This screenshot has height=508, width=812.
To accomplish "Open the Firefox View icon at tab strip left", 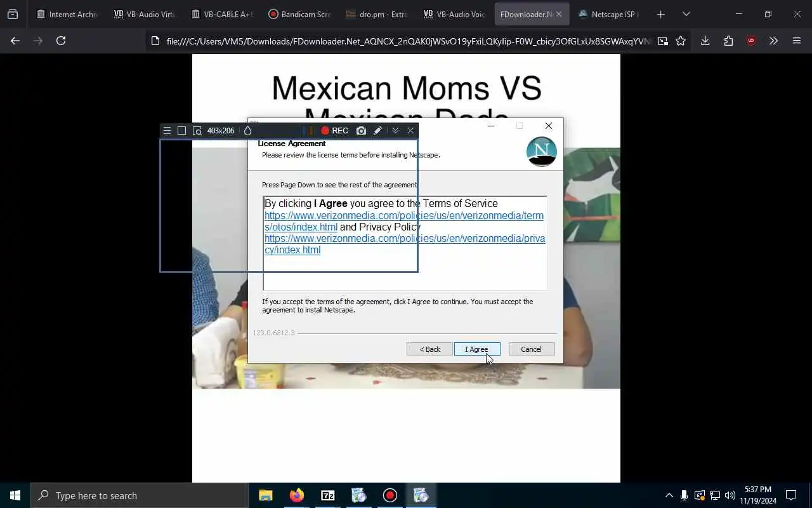I will pos(13,14).
